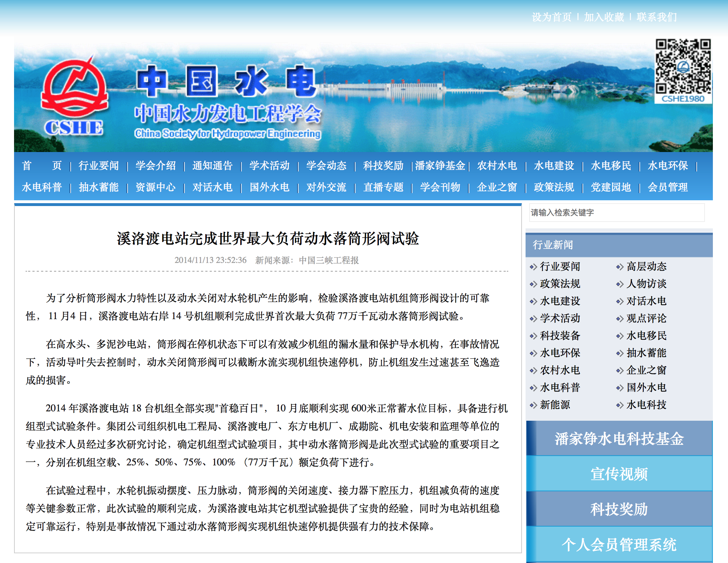Open the 宣传视频 banner button
728x563 pixels.
[619, 474]
